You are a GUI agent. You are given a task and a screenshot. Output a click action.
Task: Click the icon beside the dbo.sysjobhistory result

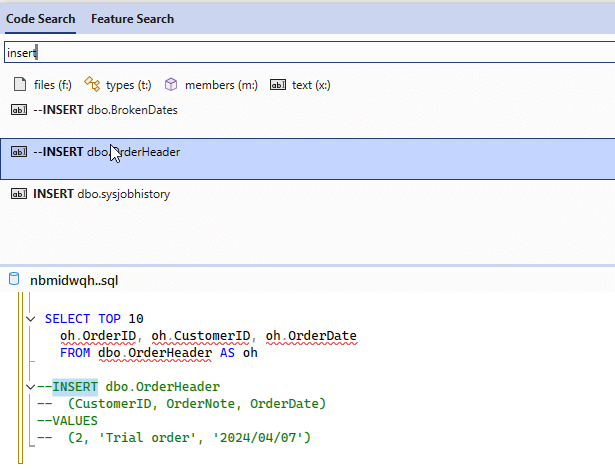(x=18, y=194)
